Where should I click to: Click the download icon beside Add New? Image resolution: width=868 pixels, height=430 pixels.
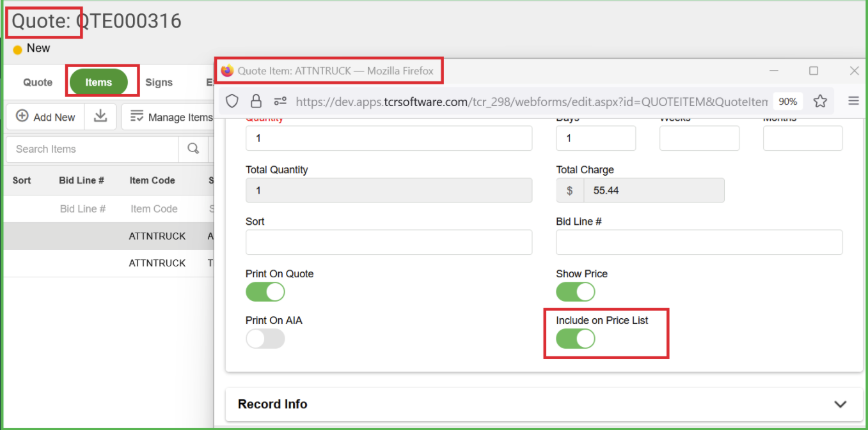click(100, 116)
